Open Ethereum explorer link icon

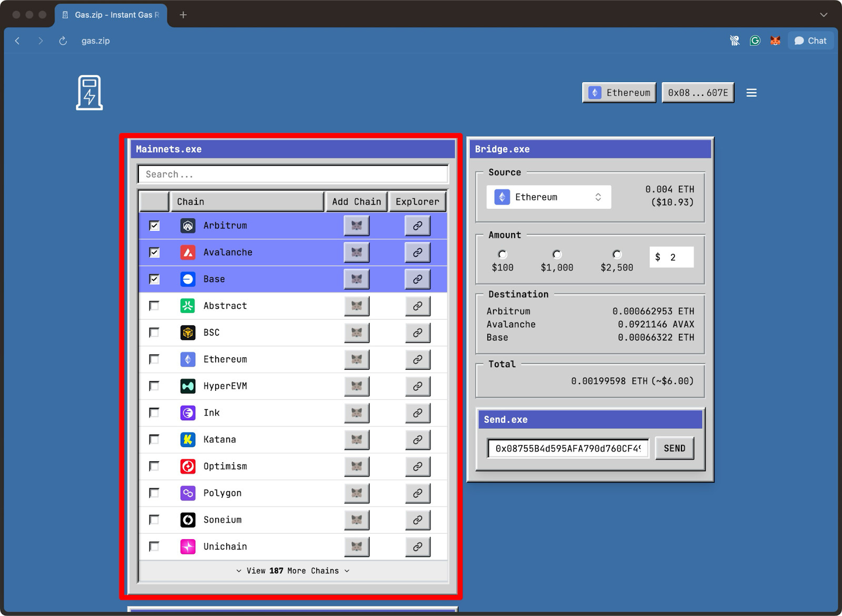coord(418,359)
